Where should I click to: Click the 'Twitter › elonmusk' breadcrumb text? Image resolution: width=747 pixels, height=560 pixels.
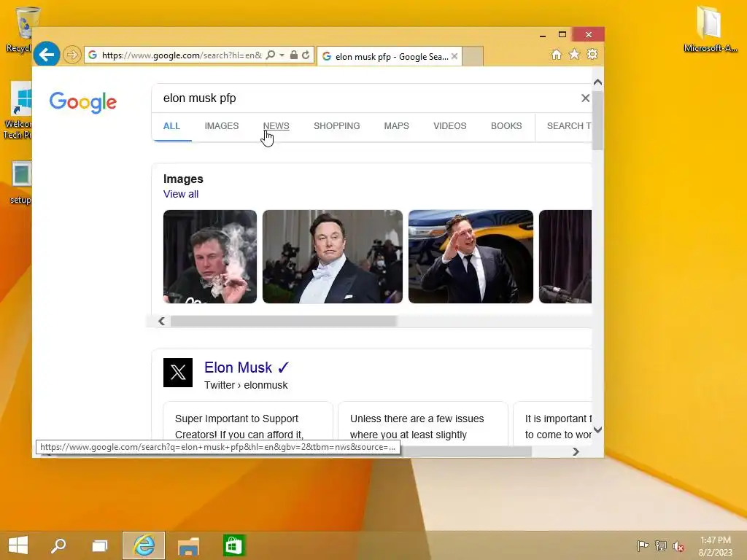246,385
